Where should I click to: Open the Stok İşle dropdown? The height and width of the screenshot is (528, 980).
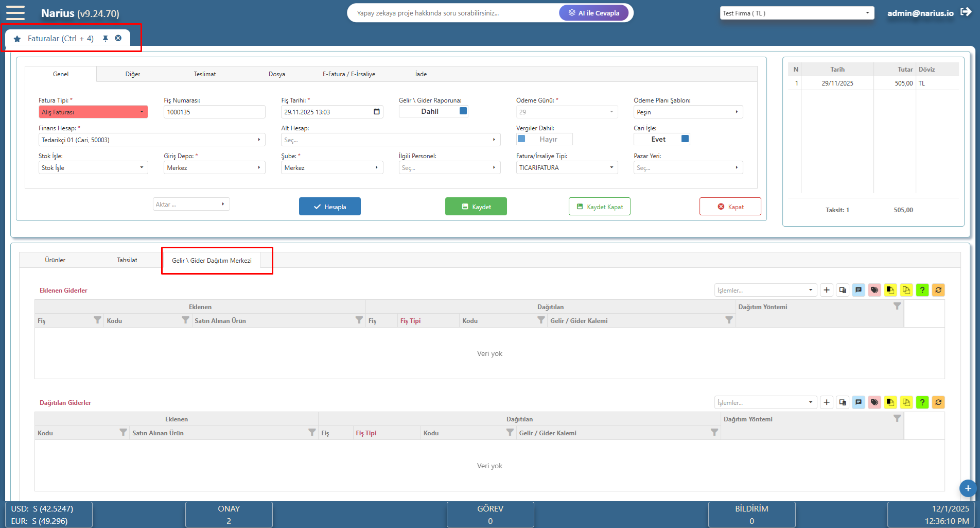(x=93, y=167)
